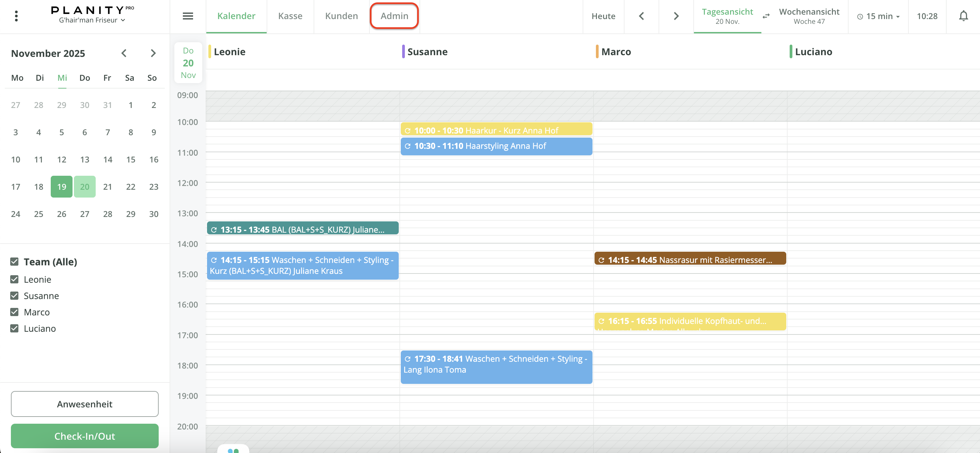This screenshot has height=453, width=980.
Task: Open the 10:30 Haarstyling Anna Hof appointment
Action: point(496,146)
